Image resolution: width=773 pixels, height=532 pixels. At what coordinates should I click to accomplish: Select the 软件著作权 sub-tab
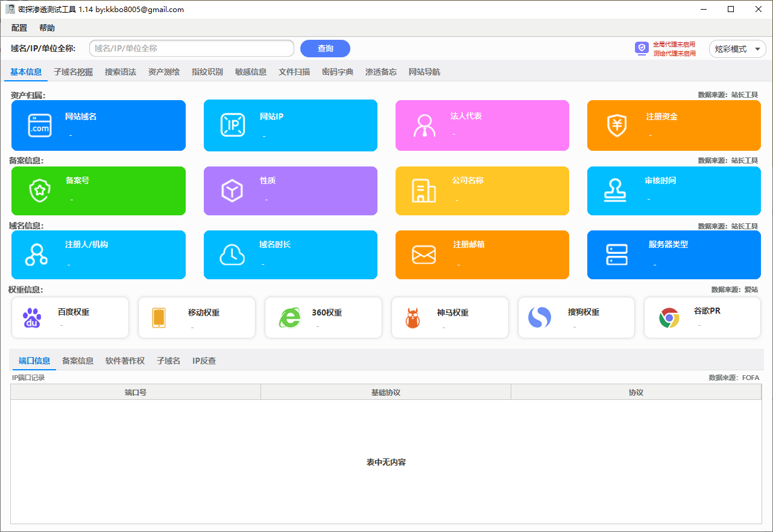(x=125, y=361)
